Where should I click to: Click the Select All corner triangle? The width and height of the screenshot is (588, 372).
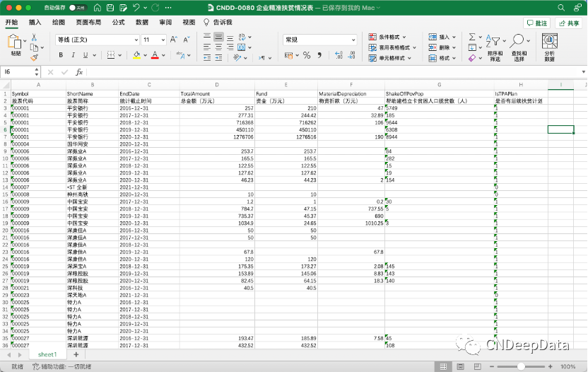click(x=5, y=85)
